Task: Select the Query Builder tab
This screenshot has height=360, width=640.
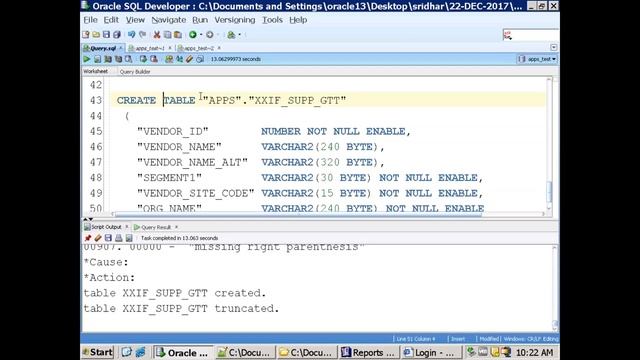Action: pos(135,72)
